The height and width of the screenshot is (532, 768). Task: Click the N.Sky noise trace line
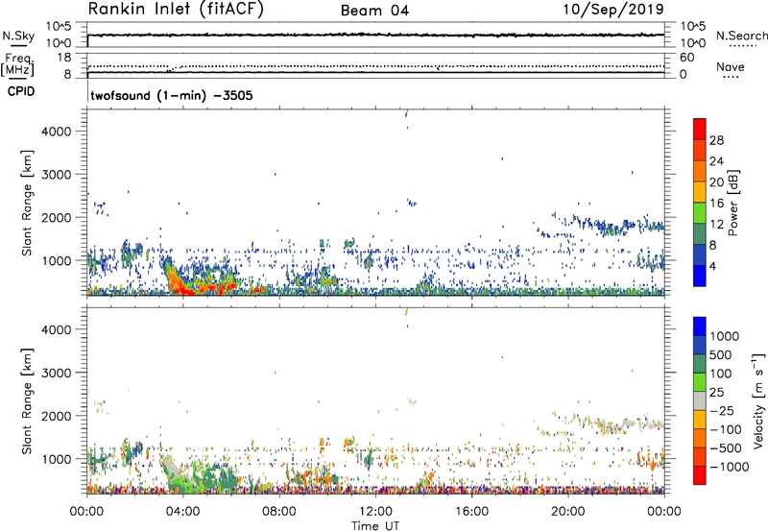click(375, 35)
